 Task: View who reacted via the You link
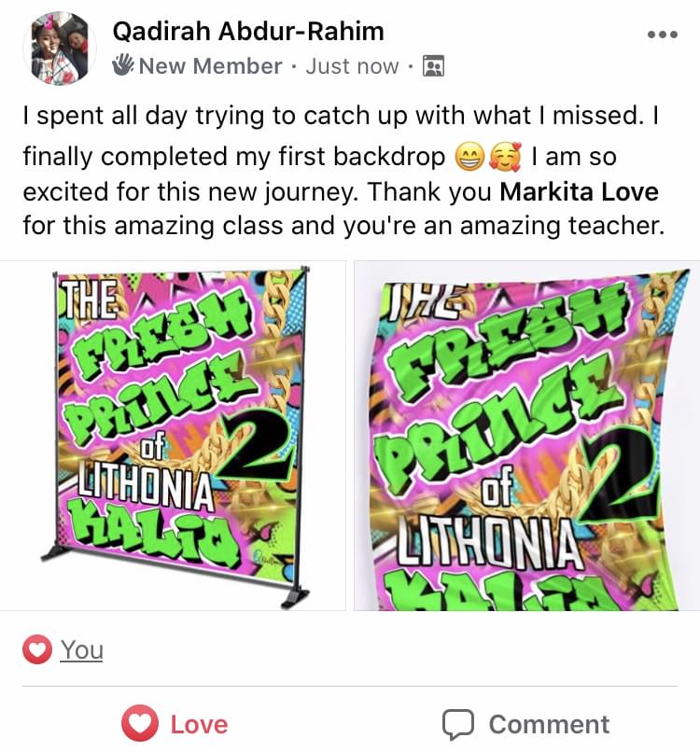point(81,650)
